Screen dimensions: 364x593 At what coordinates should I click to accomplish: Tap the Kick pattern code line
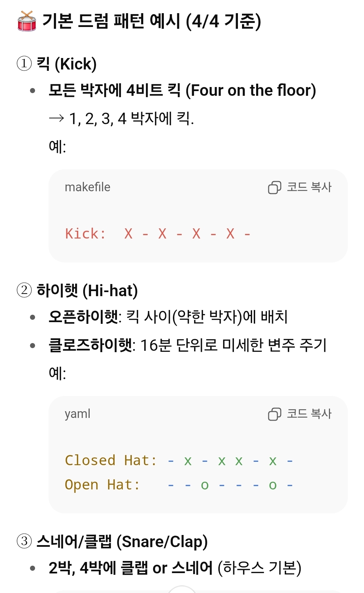(x=158, y=233)
